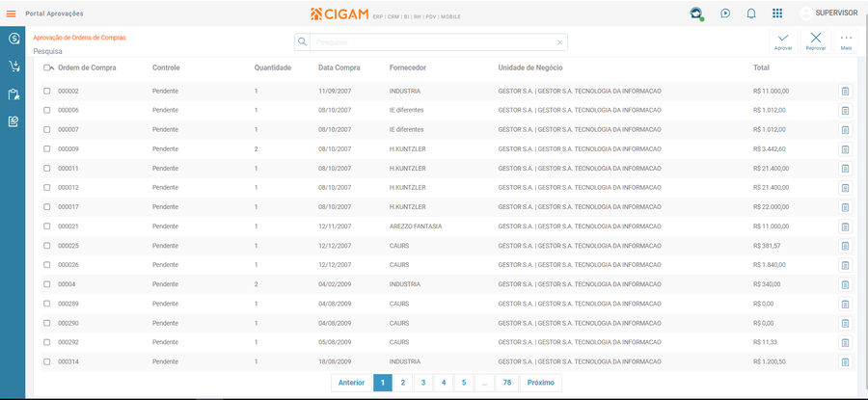Click the Pesquisar search input
Image resolution: width=868 pixels, height=400 pixels.
point(432,42)
